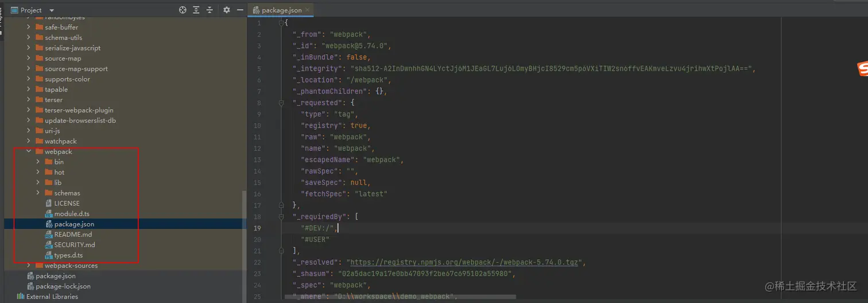Fold the _requiredBy array on line 18
The height and width of the screenshot is (303, 868).
pyautogui.click(x=281, y=217)
